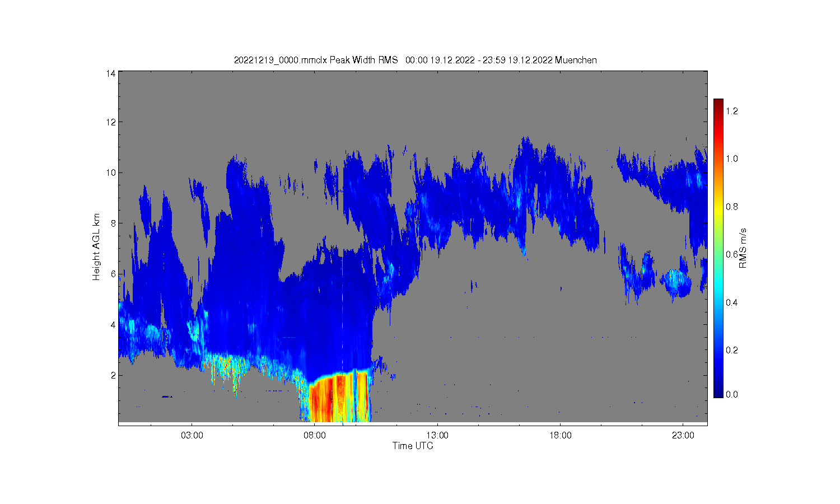840x504 pixels.
Task: Click the colorbar value 1.2
Action: point(732,111)
